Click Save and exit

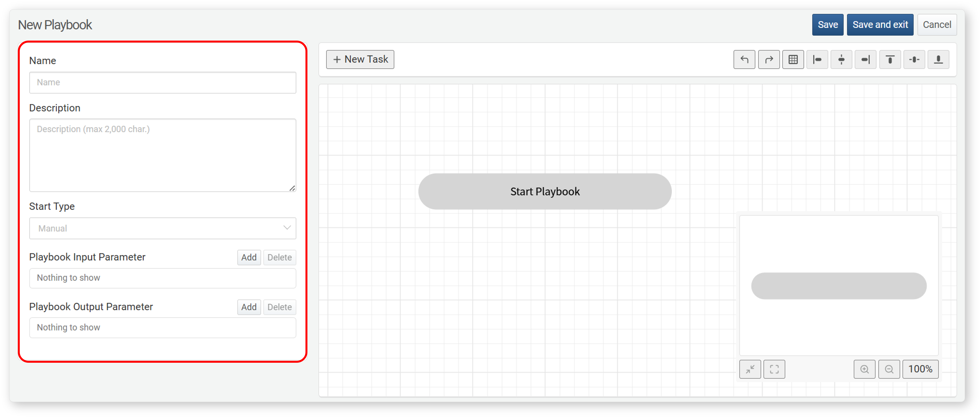tap(880, 25)
